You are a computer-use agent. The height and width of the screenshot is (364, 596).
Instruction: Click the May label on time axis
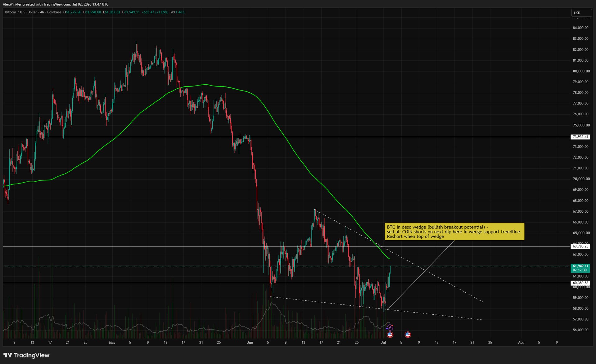(112, 343)
